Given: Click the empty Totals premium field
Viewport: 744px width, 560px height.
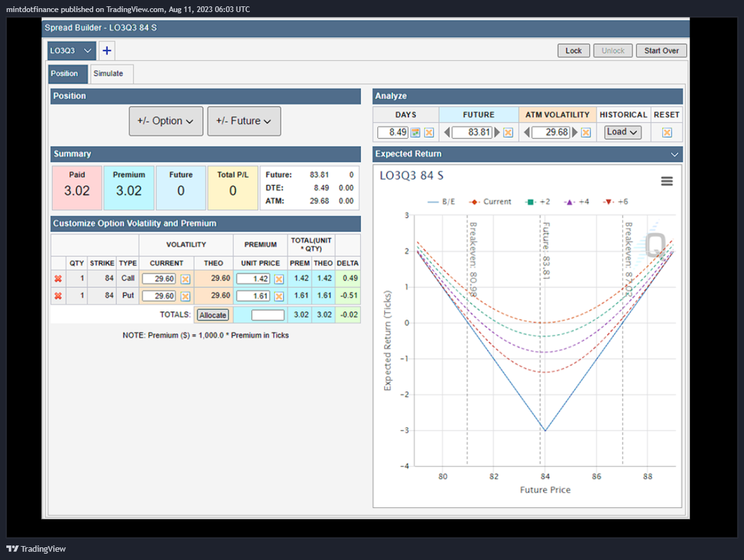Looking at the screenshot, I should (x=268, y=315).
